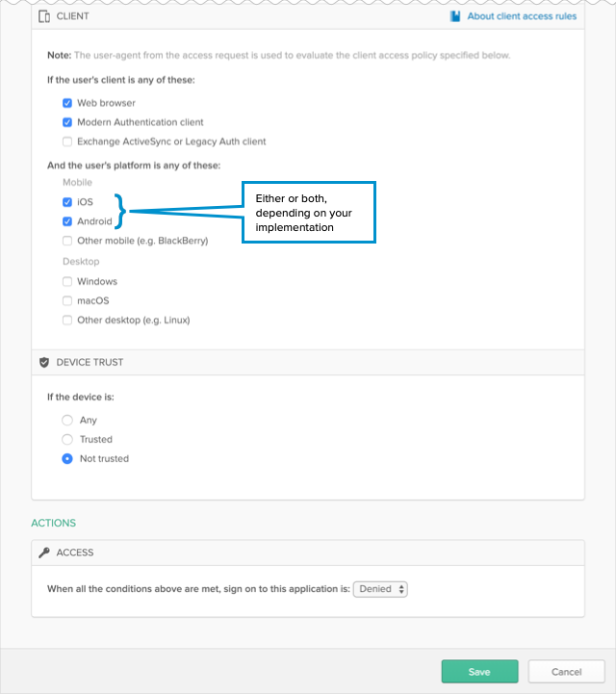Screen dimensions: 616x694
Task: Select the Not trusted radio option
Action: coord(67,459)
